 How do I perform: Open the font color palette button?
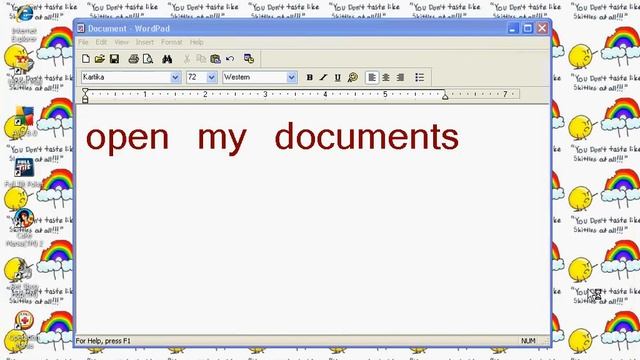coord(353,77)
